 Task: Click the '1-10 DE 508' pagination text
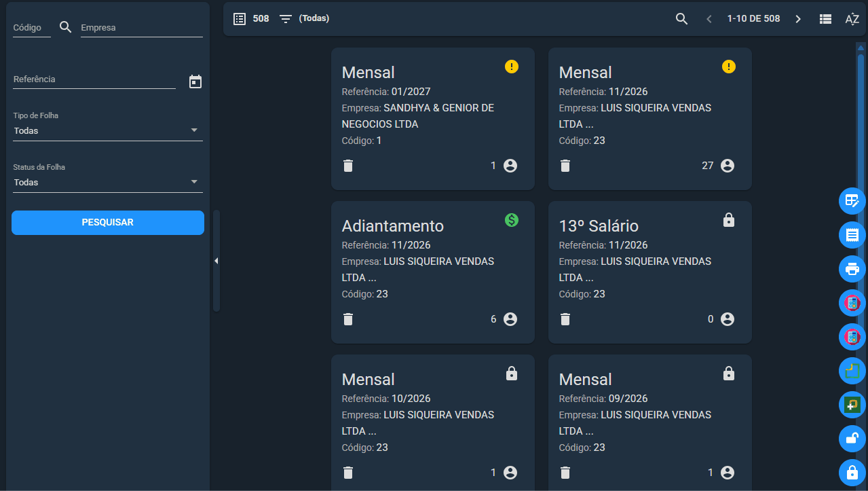point(753,19)
